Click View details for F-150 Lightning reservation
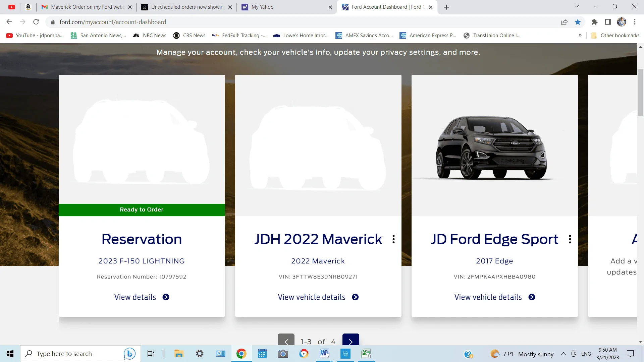The width and height of the screenshot is (644, 362). [142, 297]
